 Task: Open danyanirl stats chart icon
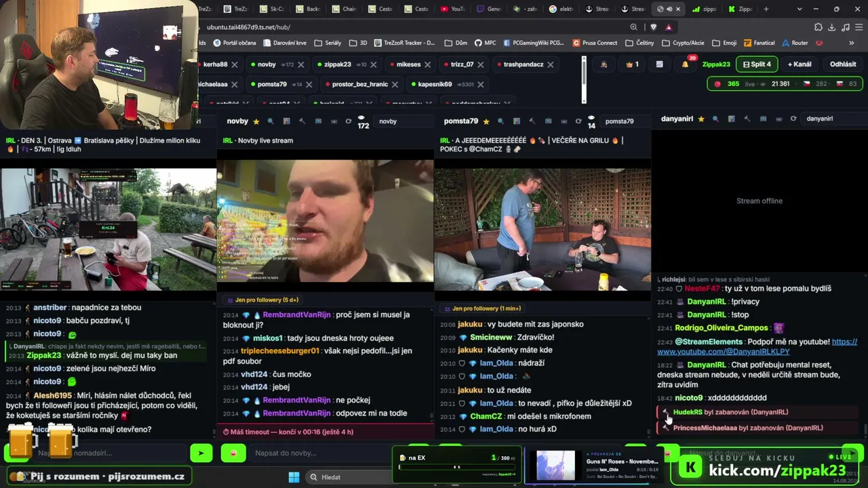point(731,119)
